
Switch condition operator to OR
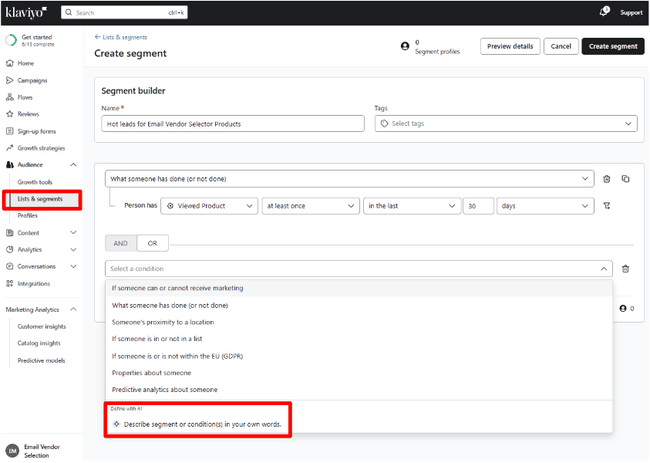153,242
